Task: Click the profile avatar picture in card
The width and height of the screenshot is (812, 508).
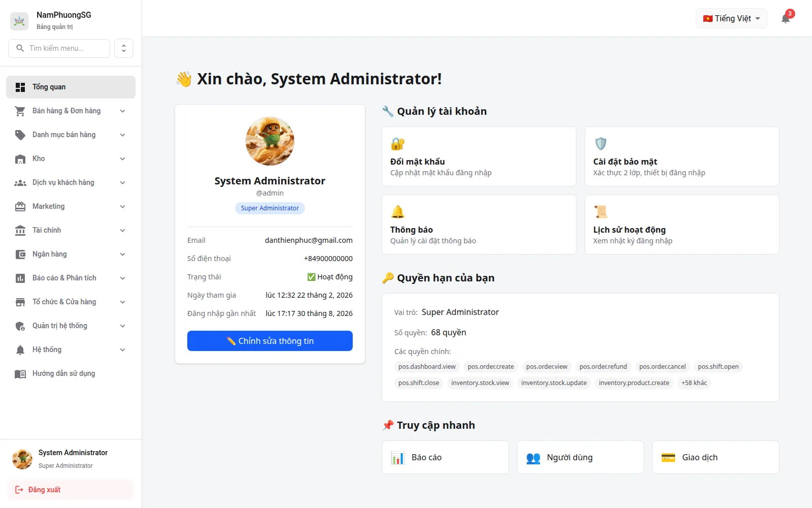Action: [270, 141]
